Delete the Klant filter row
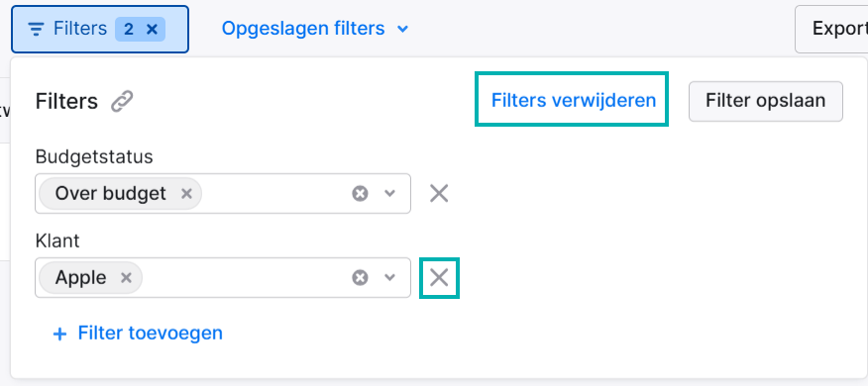 point(439,277)
